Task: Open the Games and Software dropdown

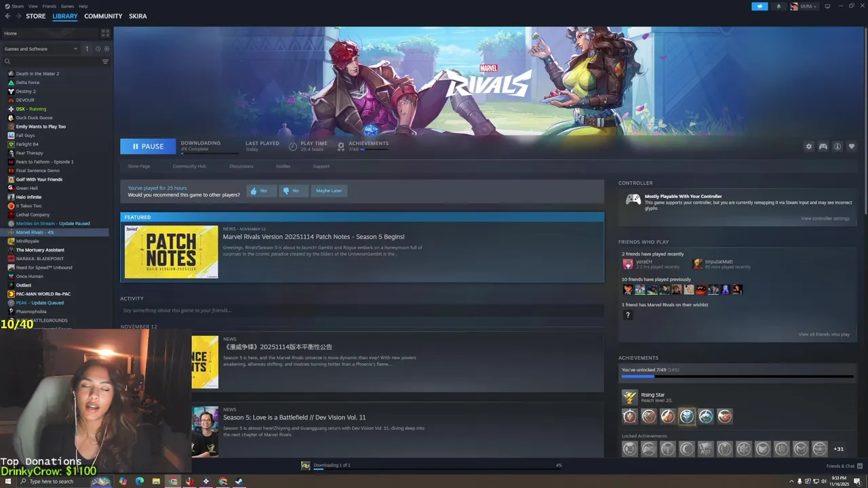Action: [41, 49]
